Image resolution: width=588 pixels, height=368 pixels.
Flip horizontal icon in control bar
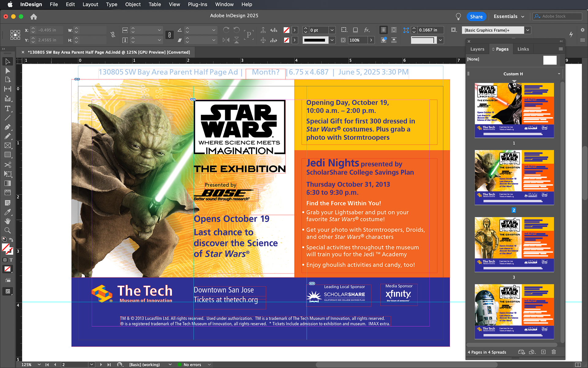pos(226,40)
